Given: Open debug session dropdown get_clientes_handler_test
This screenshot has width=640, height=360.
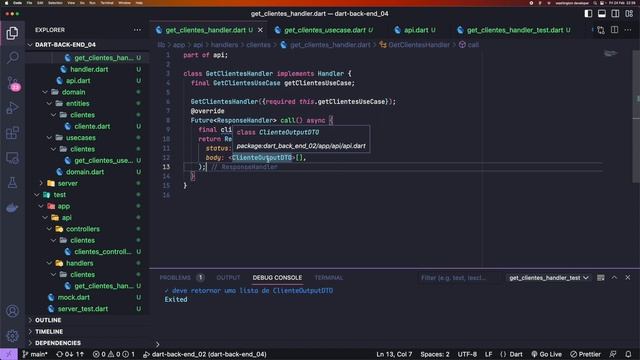Looking at the screenshot, I should [x=549, y=278].
